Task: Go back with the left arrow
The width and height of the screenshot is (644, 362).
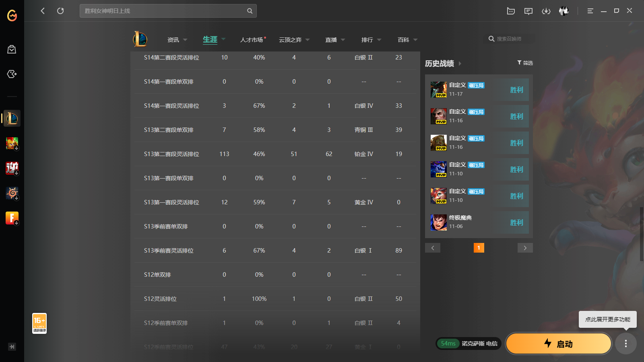Action: tap(43, 11)
